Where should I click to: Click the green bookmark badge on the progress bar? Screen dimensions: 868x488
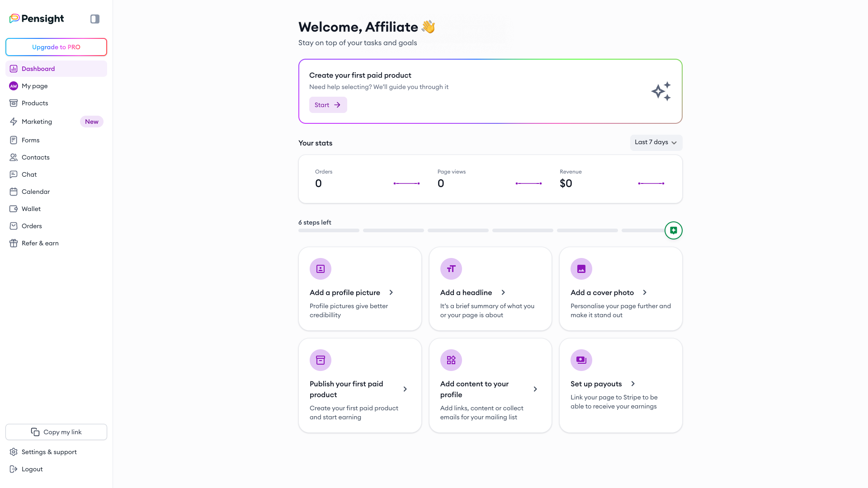pos(673,230)
